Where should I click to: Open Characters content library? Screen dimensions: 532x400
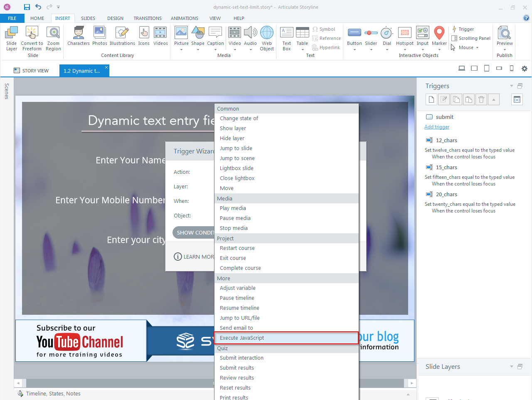click(x=79, y=36)
